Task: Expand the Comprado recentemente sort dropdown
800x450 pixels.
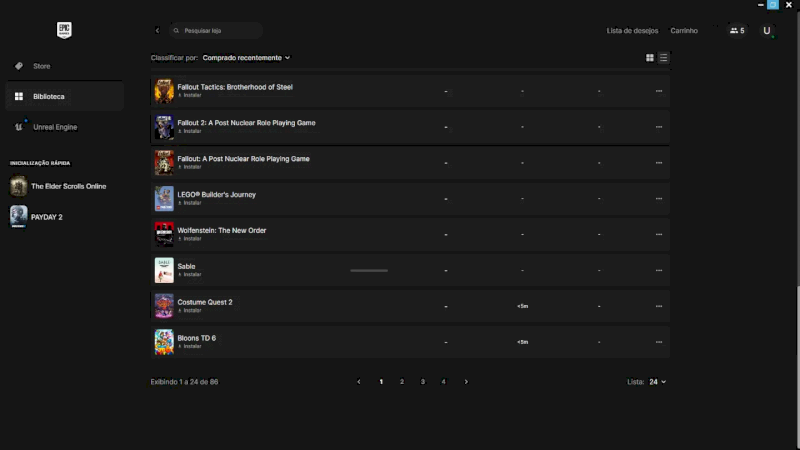Action: pyautogui.click(x=246, y=58)
